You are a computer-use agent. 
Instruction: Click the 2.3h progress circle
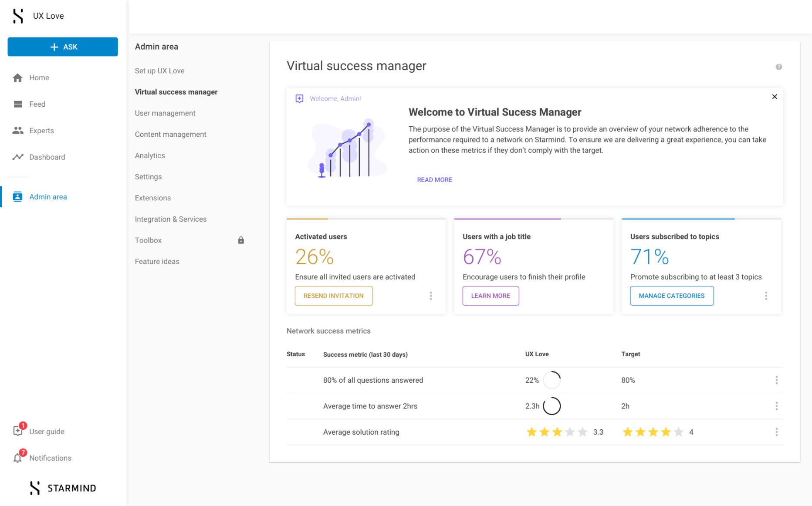552,406
